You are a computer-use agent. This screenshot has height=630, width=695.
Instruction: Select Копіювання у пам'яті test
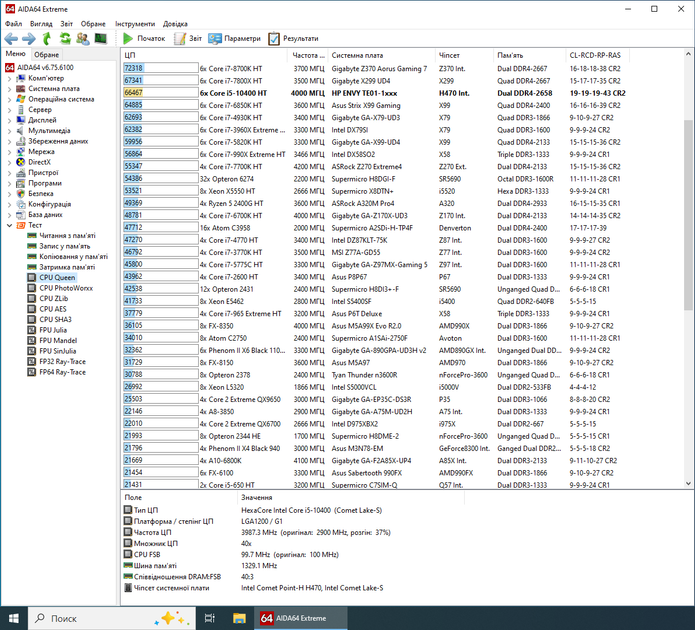(74, 257)
